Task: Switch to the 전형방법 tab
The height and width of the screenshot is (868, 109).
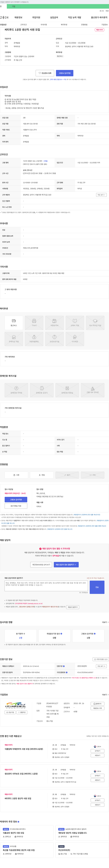Action: (84, 25)
